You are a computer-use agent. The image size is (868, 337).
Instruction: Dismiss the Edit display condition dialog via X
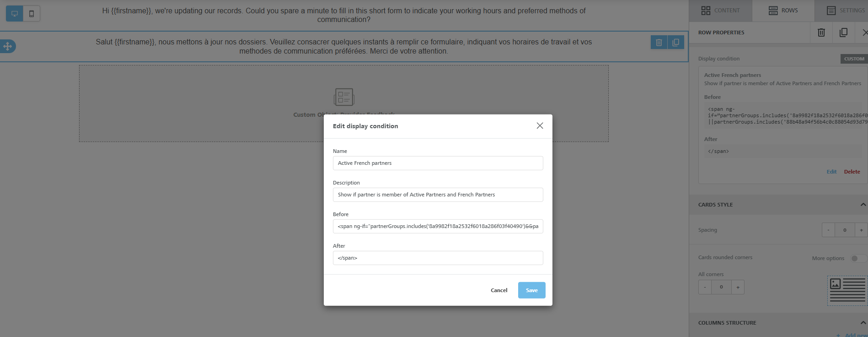[540, 125]
